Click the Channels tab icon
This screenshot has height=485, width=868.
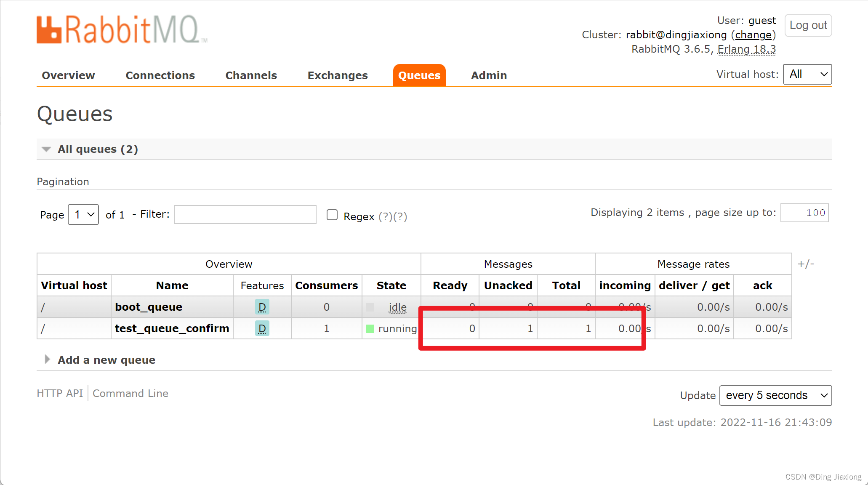251,75
